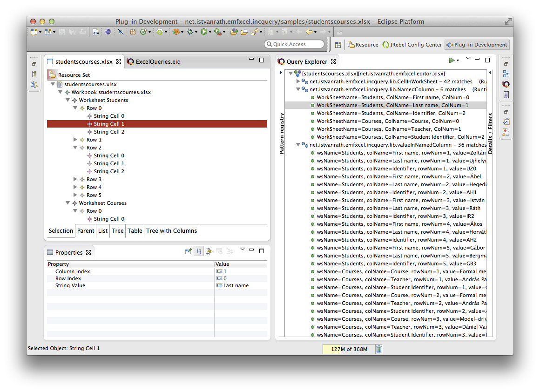540x392 pixels.
Task: Click the Value column header in Properties
Action: click(241, 264)
